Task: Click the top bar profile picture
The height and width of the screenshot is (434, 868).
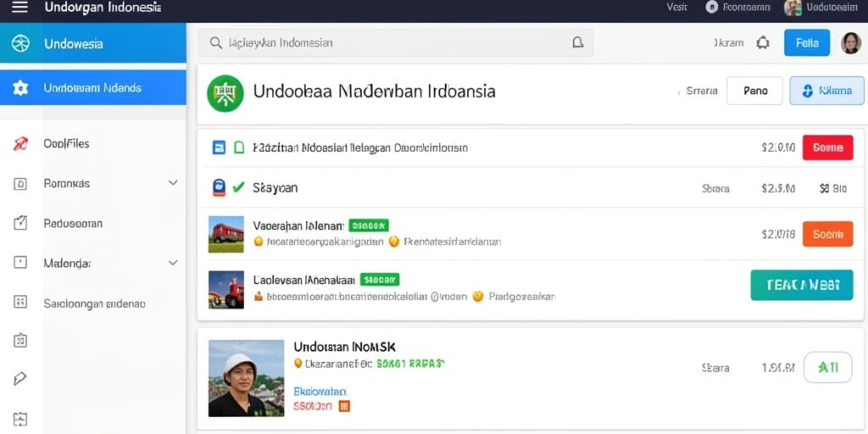Action: click(x=793, y=7)
